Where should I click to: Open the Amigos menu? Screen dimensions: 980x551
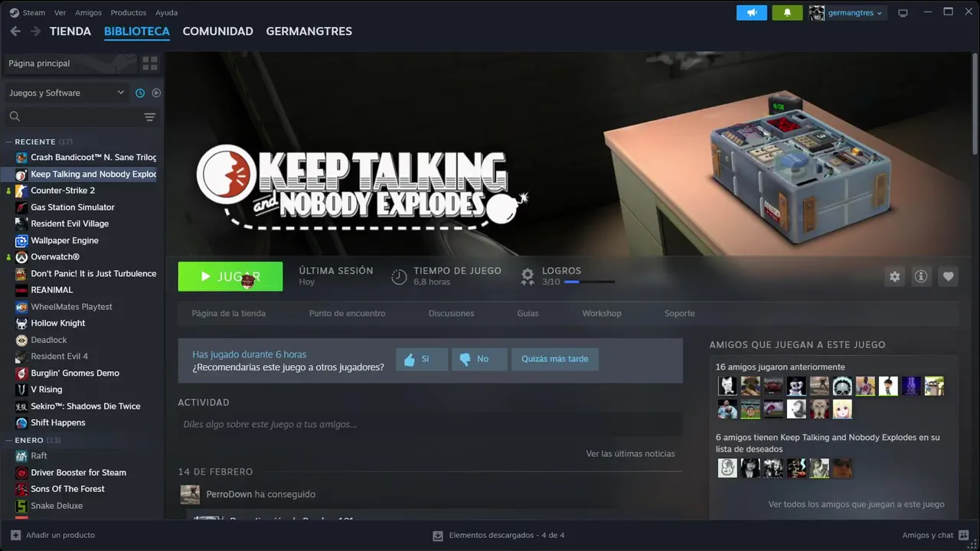click(88, 13)
